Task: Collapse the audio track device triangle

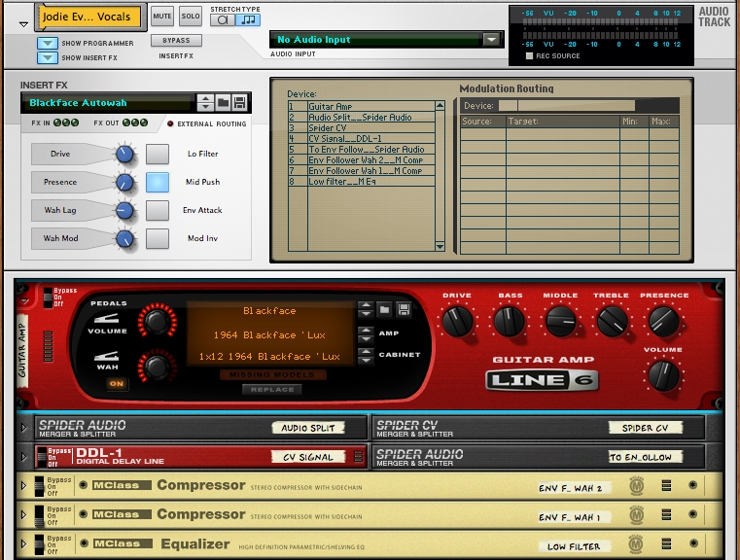Action: click(23, 24)
